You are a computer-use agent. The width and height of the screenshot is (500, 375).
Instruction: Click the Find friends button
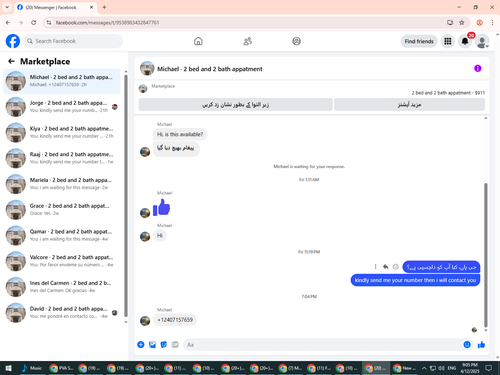[419, 41]
